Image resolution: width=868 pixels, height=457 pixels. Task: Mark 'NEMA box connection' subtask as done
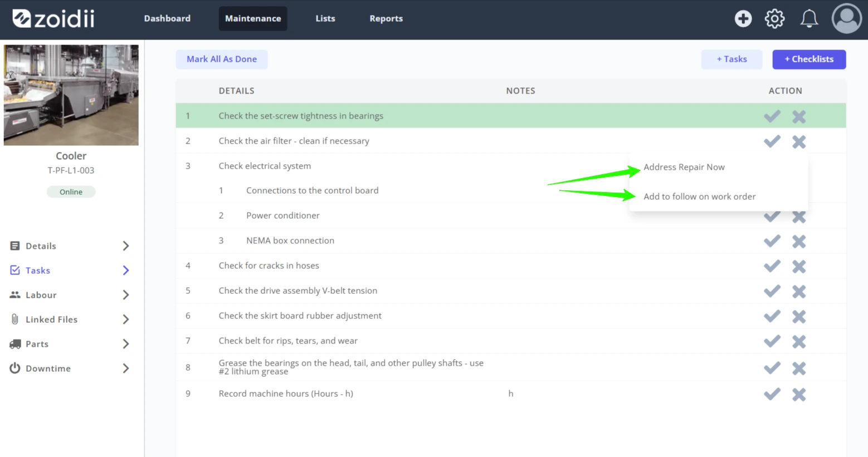pos(772,241)
